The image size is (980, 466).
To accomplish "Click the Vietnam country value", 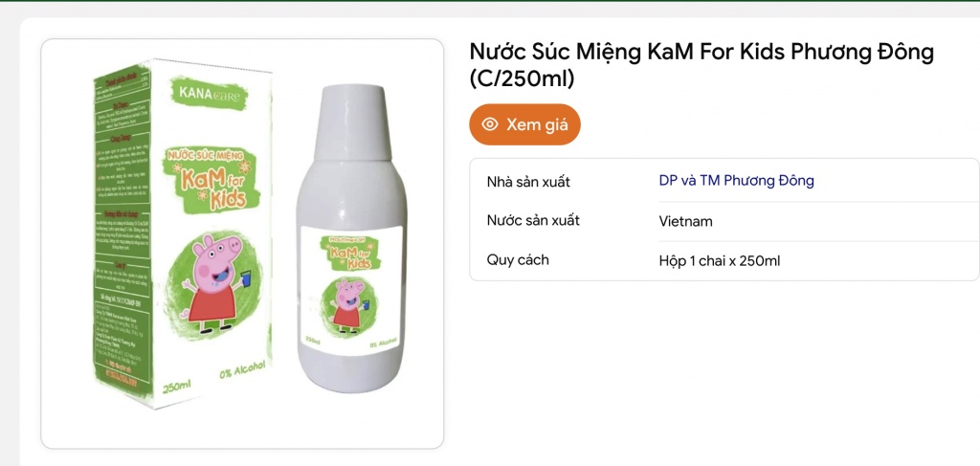I will pos(685,221).
